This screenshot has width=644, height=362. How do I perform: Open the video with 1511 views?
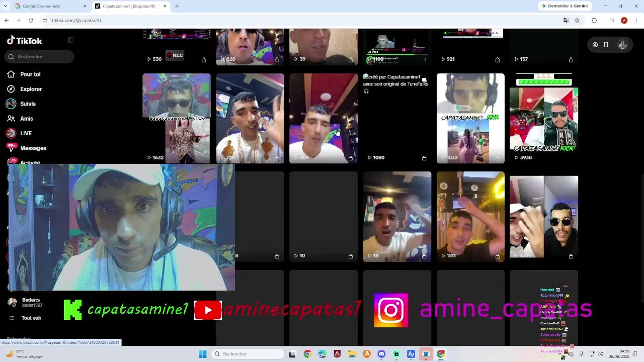[470, 217]
